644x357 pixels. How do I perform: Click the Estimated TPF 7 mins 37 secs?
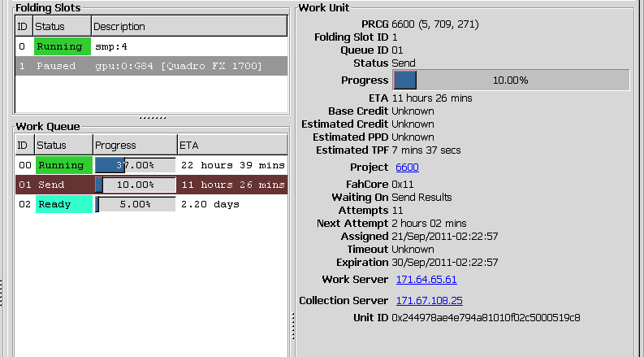coord(426,150)
